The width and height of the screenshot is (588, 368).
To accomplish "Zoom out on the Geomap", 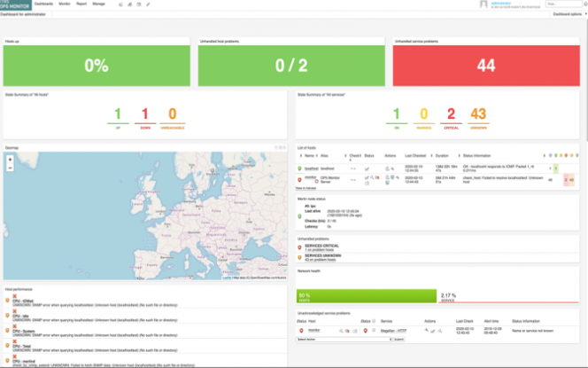I will [x=9, y=167].
